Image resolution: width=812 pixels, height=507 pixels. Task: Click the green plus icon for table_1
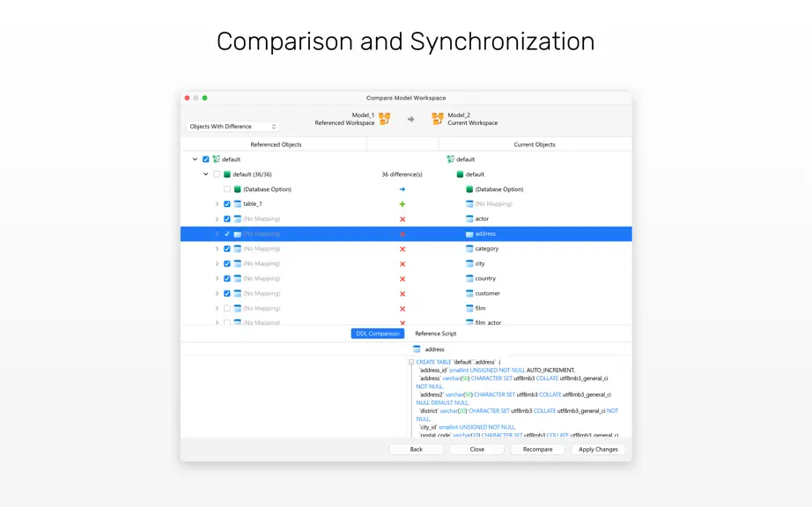point(402,204)
